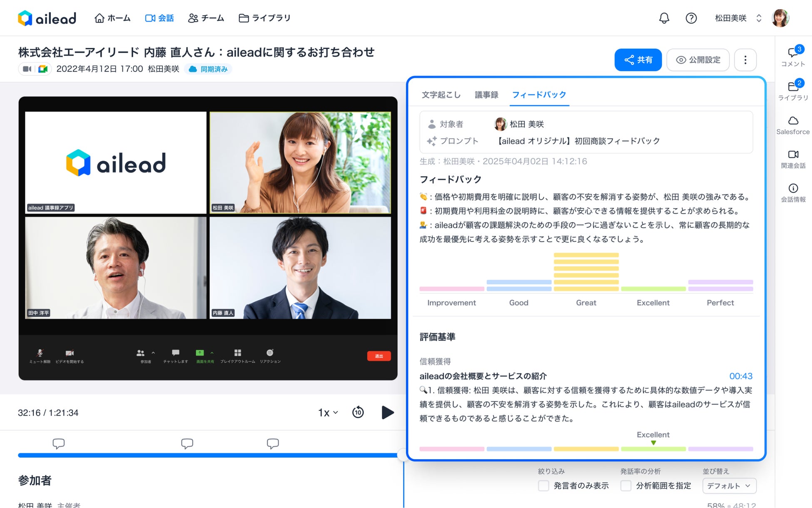
Task: Jump to timestamp 00:43 link
Action: pos(740,376)
